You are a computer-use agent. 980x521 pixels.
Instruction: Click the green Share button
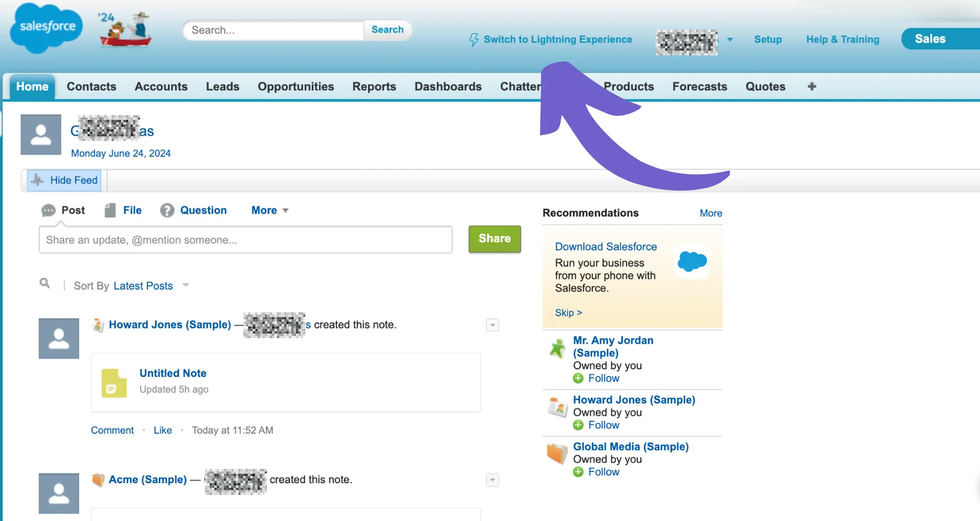pyautogui.click(x=495, y=239)
